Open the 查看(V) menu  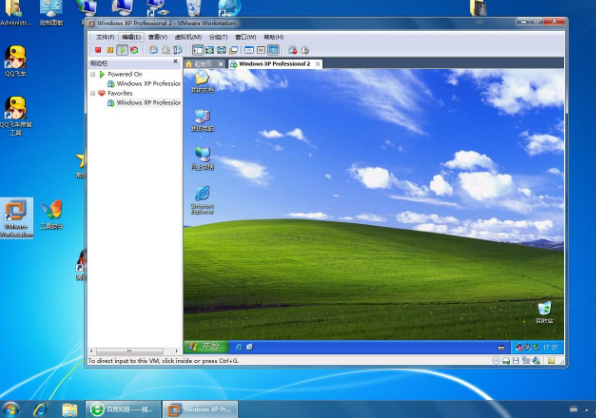[x=157, y=37]
